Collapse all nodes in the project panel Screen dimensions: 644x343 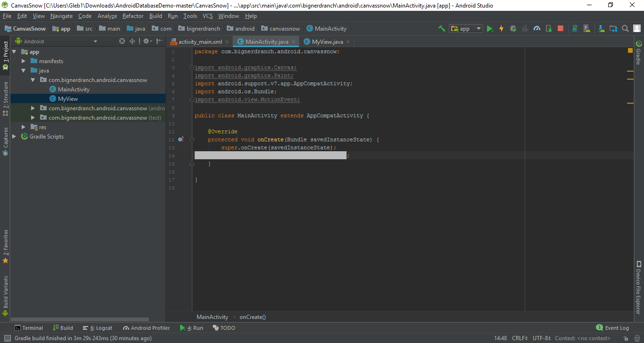[x=132, y=41]
